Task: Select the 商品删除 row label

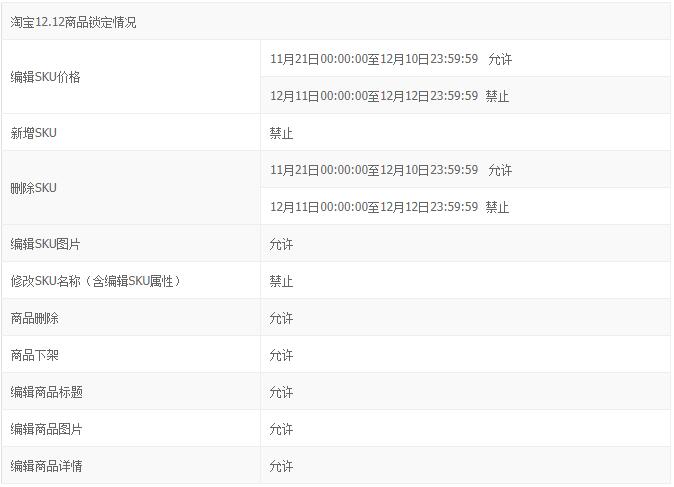Action: [34, 318]
